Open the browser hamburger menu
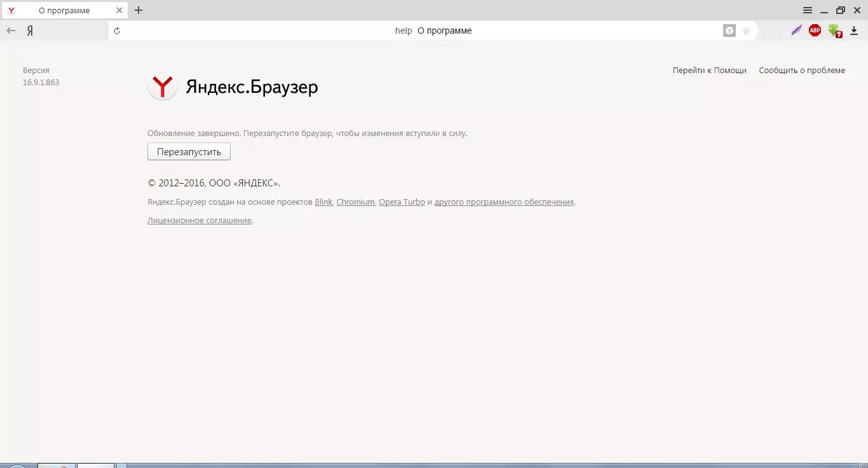Viewport: 868px width, 468px height. (808, 10)
